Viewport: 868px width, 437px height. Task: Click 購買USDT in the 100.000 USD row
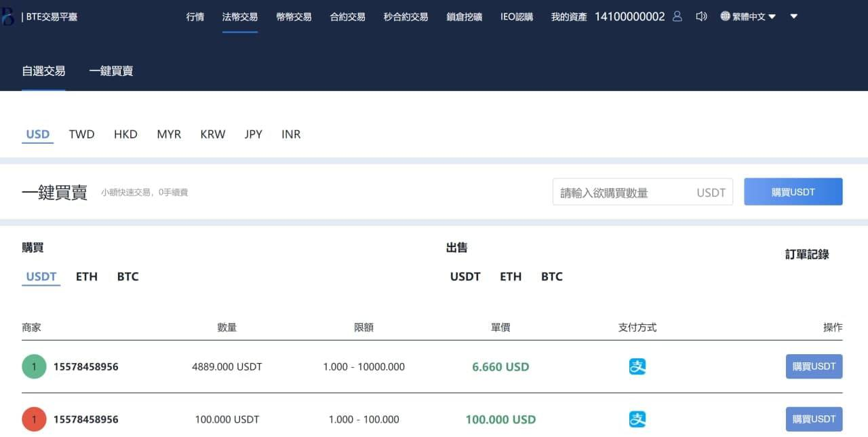[x=814, y=419]
